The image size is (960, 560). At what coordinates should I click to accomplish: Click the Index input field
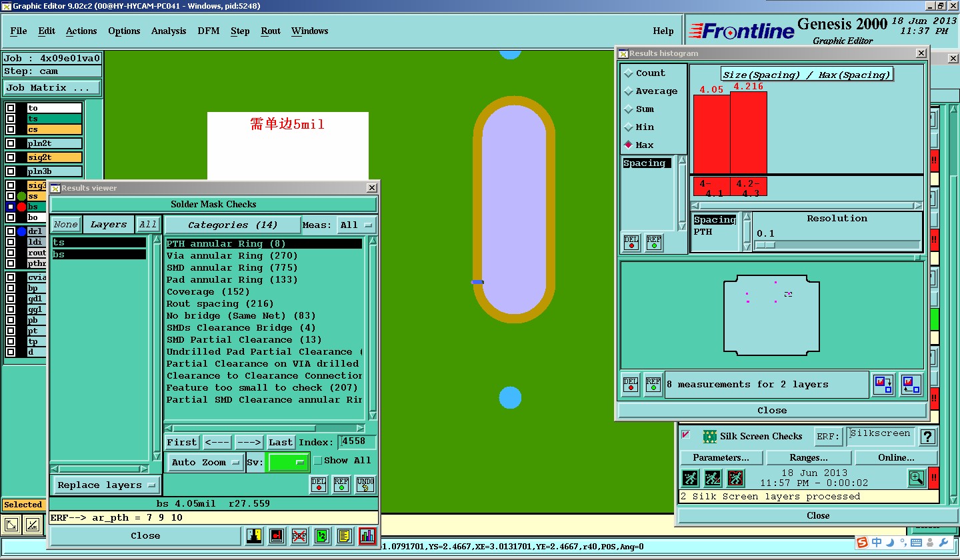point(357,442)
